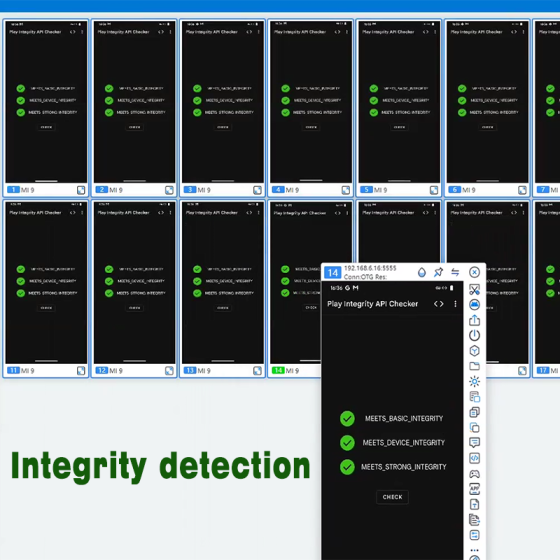
Task: Close the device 14 floating window
Action: coord(474,272)
